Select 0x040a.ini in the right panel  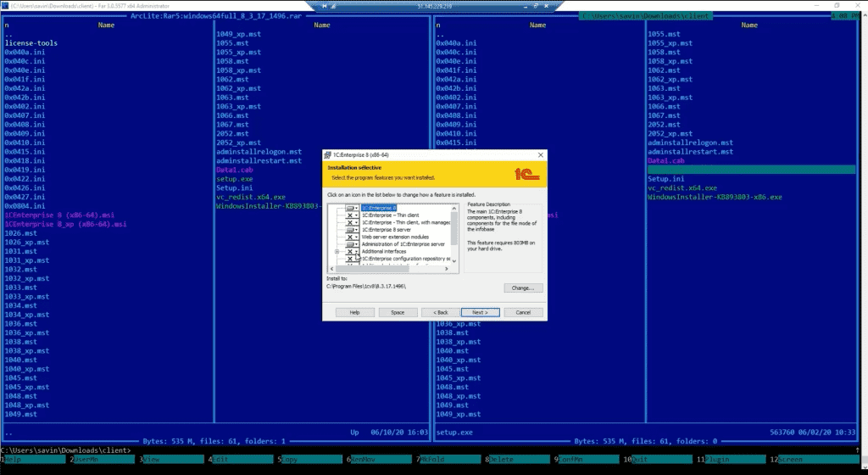click(456, 43)
